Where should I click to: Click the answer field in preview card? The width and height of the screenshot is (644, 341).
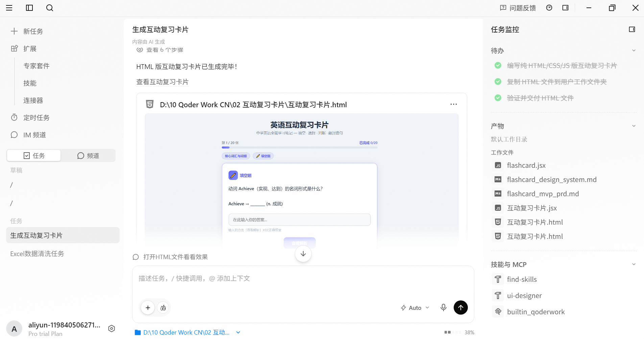(300, 220)
